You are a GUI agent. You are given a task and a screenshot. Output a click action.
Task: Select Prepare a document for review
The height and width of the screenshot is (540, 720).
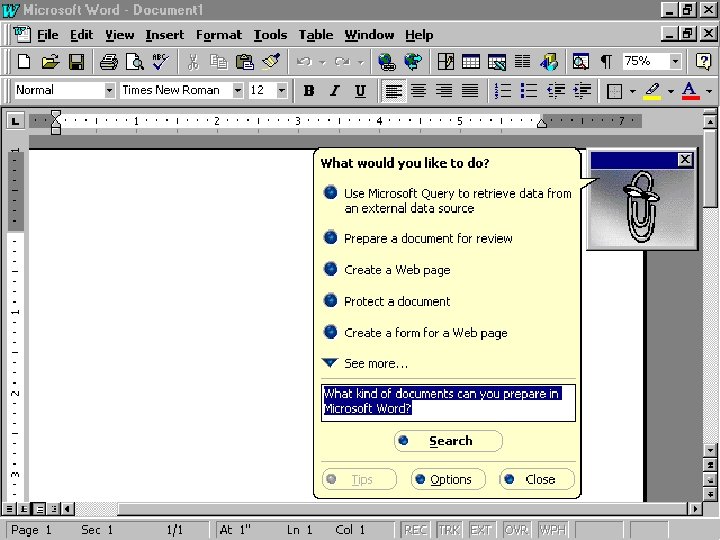point(428,238)
